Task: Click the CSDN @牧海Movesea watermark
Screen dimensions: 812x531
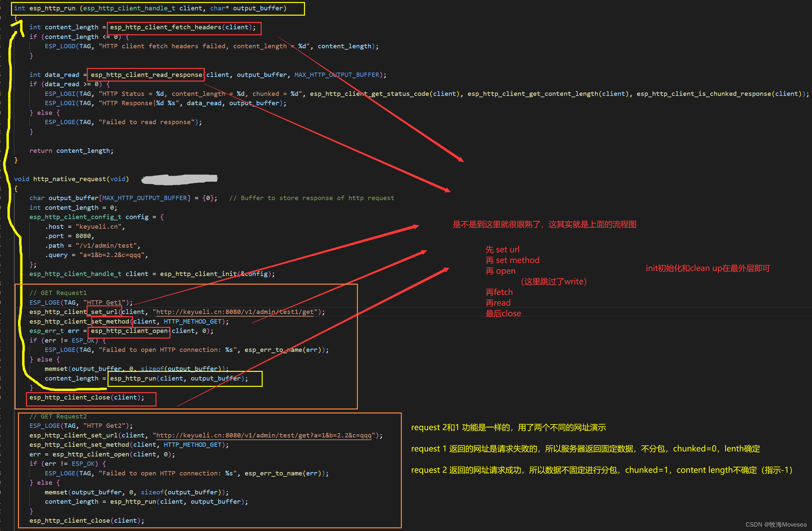Action: pyautogui.click(x=776, y=525)
